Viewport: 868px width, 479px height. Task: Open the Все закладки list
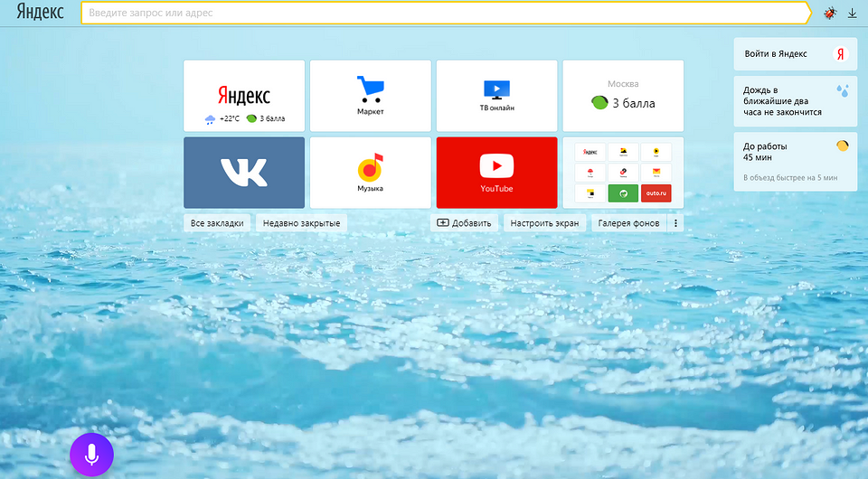pyautogui.click(x=218, y=223)
